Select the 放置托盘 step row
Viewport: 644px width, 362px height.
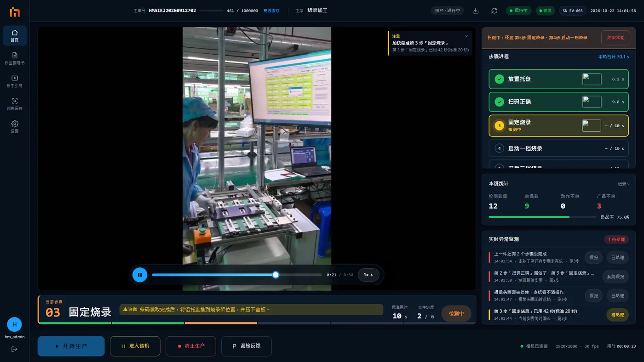tap(558, 79)
